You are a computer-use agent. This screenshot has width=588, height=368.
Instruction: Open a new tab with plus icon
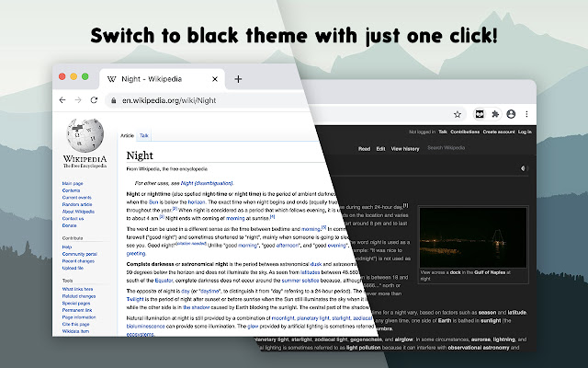(238, 79)
